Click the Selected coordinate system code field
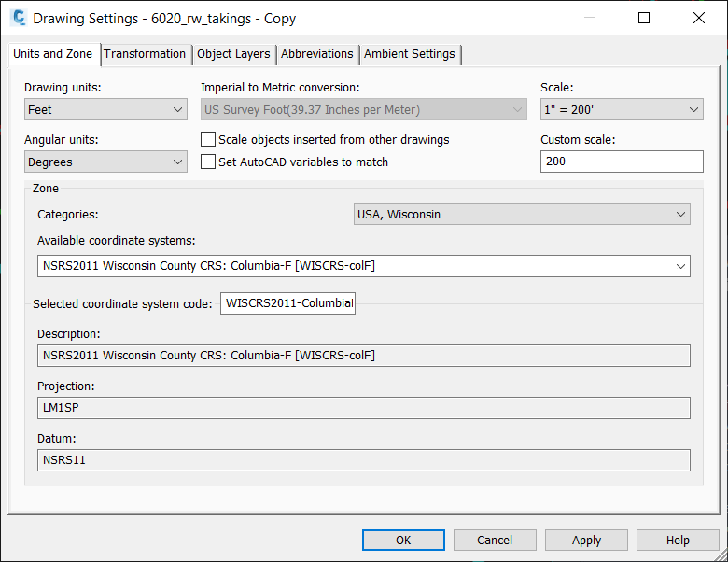 pyautogui.click(x=287, y=303)
